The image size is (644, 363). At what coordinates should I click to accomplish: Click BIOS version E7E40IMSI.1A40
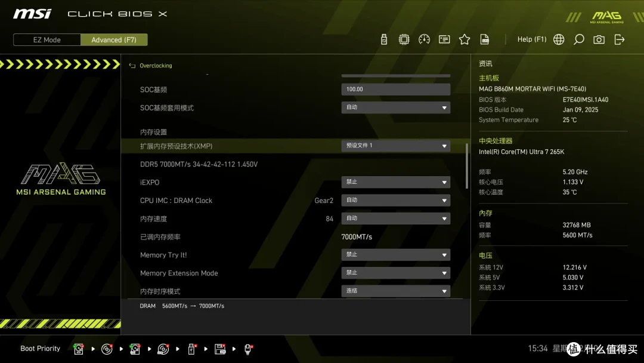[x=586, y=100]
